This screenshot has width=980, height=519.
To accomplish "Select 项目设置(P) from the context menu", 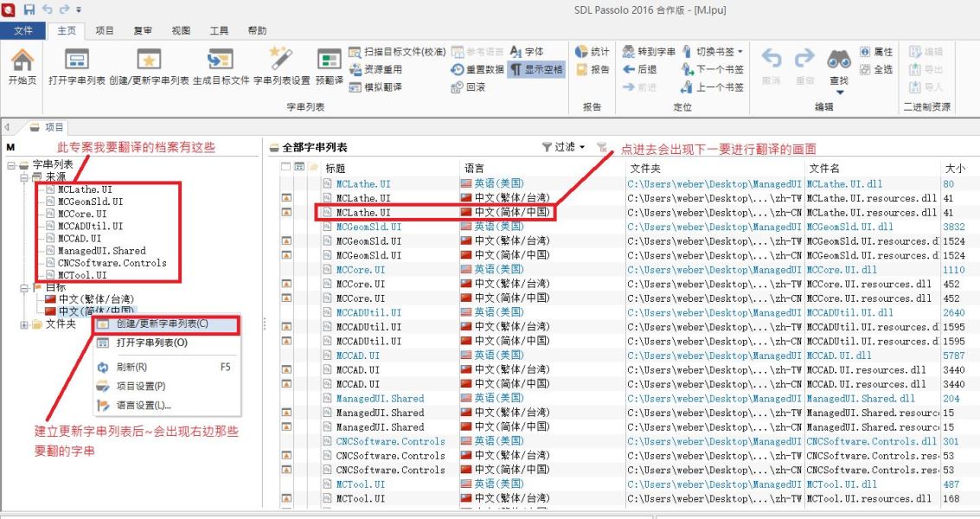I will (x=140, y=386).
